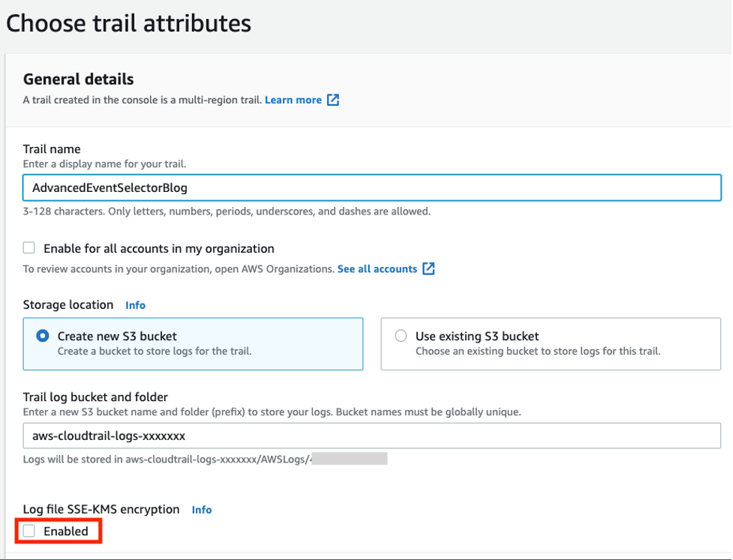Image resolution: width=733 pixels, height=560 pixels.
Task: Click the external-link icon after See all accounts
Action: pos(429,268)
